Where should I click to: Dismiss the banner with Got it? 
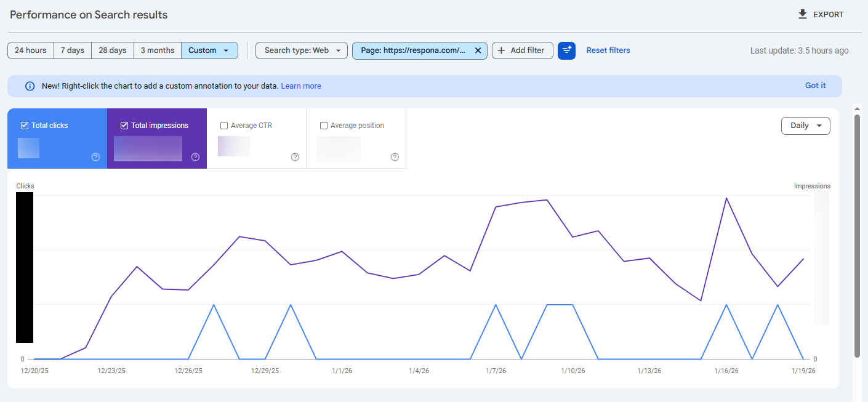click(815, 86)
